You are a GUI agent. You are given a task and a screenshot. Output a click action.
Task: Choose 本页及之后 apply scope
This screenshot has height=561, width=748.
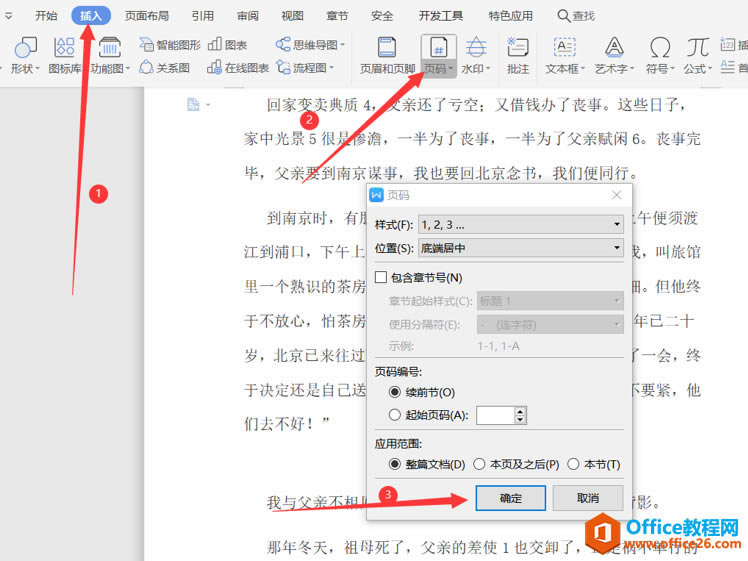[479, 464]
